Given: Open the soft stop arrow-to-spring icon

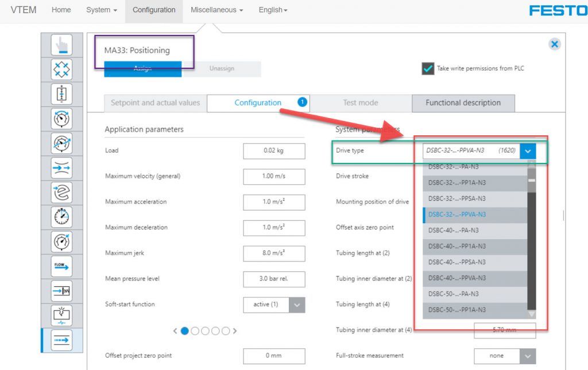Looking at the screenshot, I should point(61,291).
